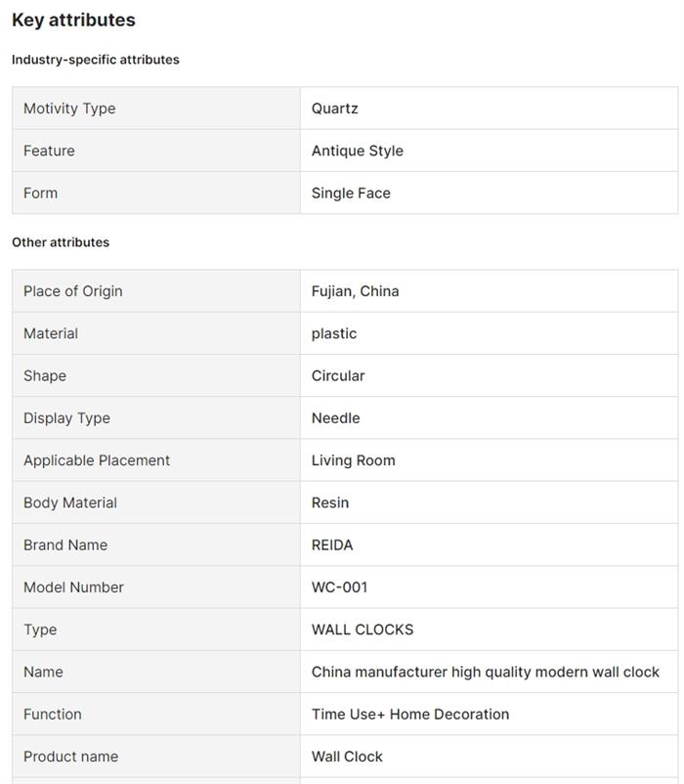The height and width of the screenshot is (784, 684).
Task: Click the WC-001 model number value
Action: click(340, 588)
